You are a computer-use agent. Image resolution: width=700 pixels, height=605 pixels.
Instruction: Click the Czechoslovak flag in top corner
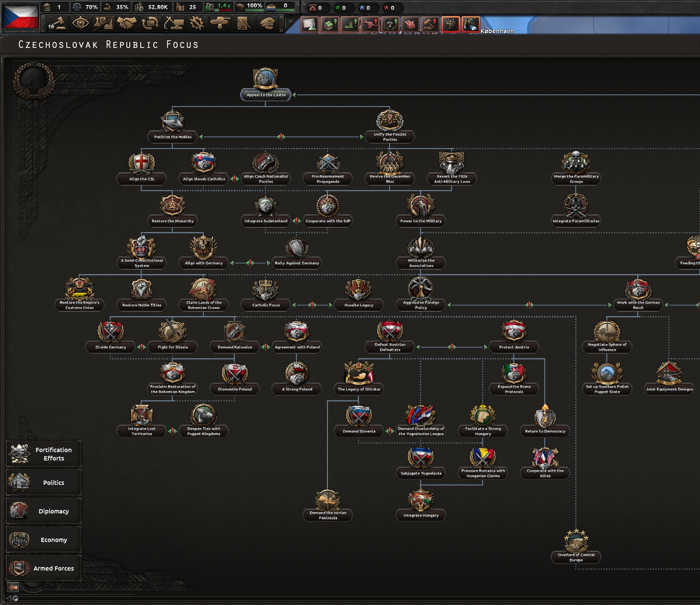pyautogui.click(x=20, y=16)
